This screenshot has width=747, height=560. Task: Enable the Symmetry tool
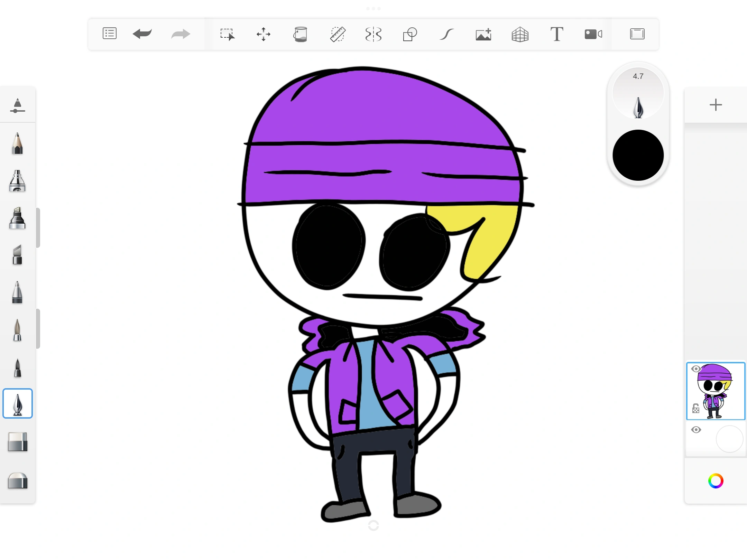click(373, 34)
